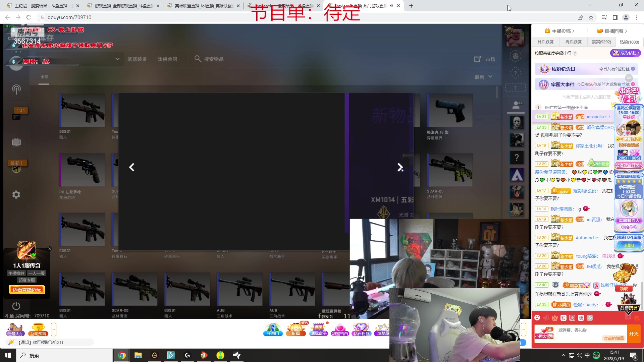
Task: Go to next item with right arrow
Action: point(400,167)
